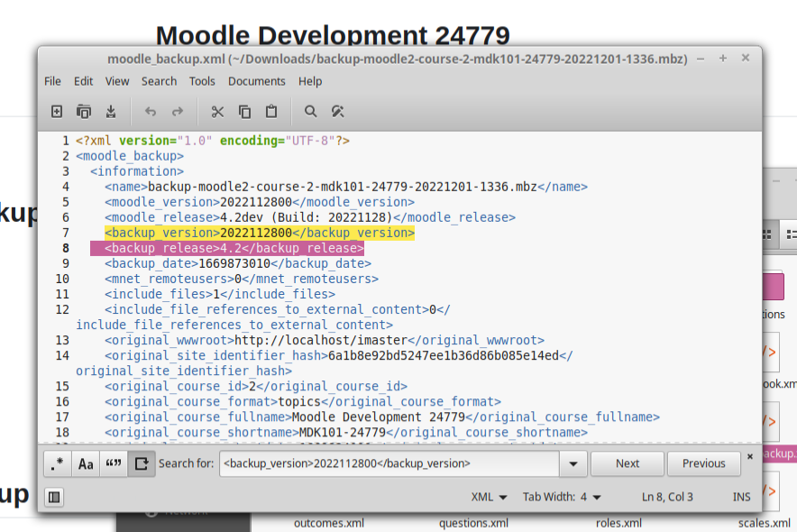This screenshot has height=532, width=797.
Task: Click the MDK101-24779 shortname text
Action: (343, 433)
